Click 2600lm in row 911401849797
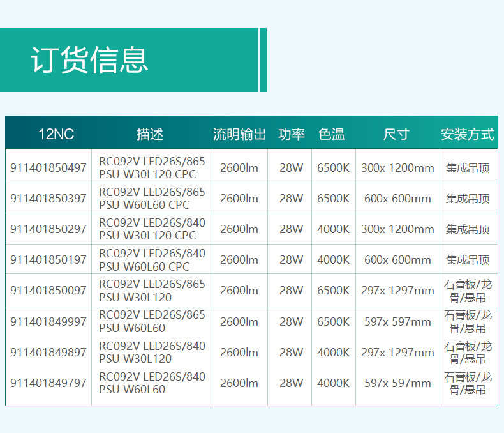The height and width of the screenshot is (433, 504). [x=239, y=383]
